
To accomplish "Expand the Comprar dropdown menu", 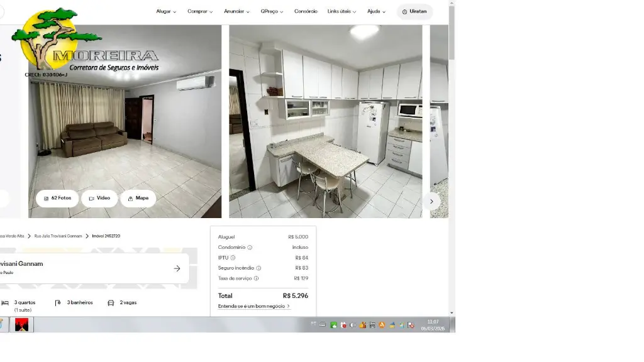I will point(200,11).
